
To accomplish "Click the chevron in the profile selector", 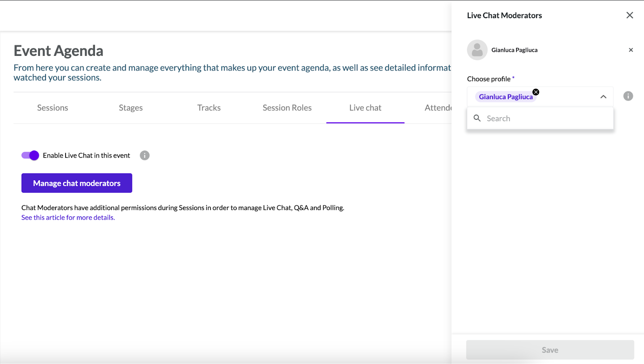I will [x=603, y=97].
